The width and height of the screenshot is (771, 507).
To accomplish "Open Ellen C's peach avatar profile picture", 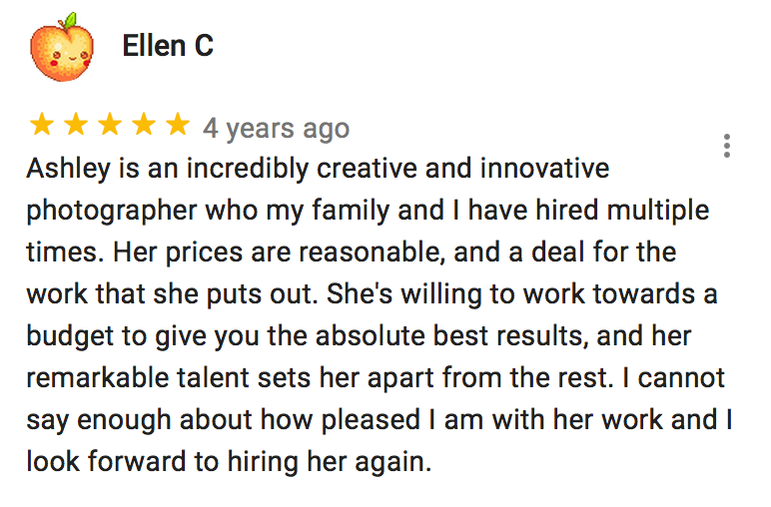I will coord(62,47).
